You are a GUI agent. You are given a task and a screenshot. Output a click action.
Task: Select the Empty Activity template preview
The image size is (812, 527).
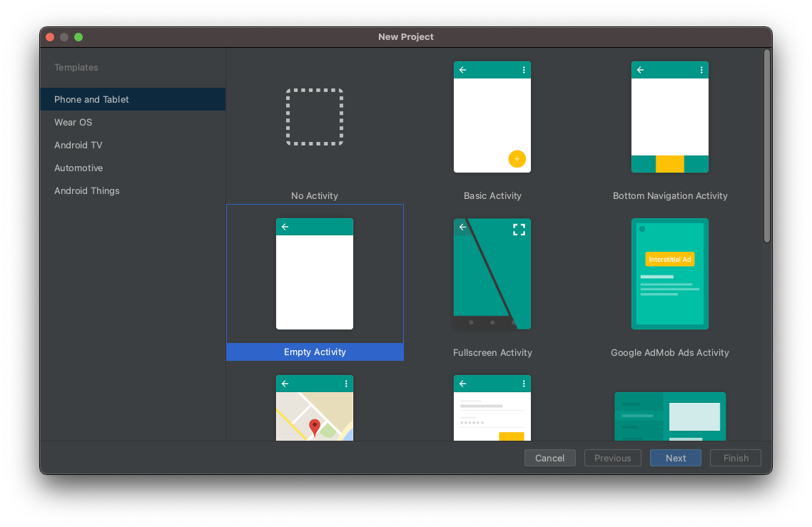315,274
